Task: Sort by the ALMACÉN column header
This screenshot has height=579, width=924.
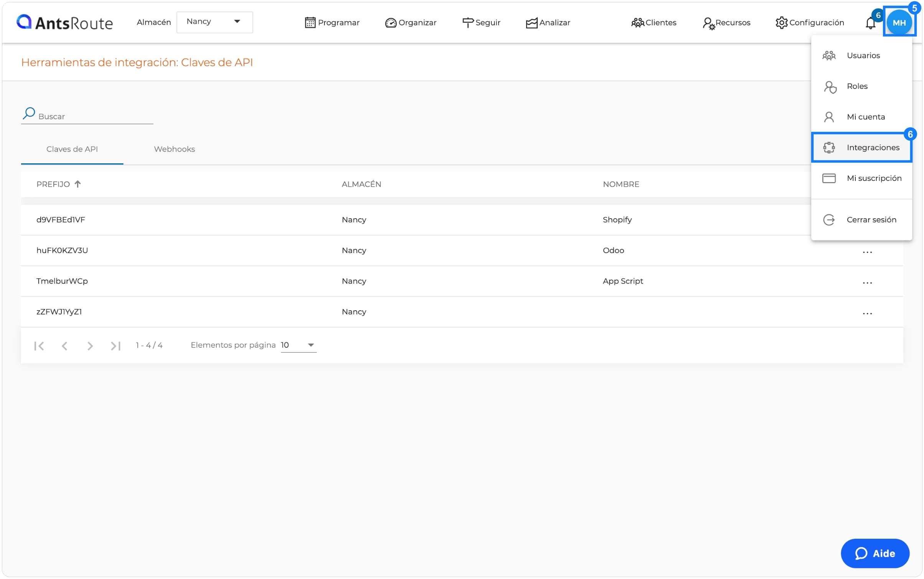Action: (x=361, y=184)
